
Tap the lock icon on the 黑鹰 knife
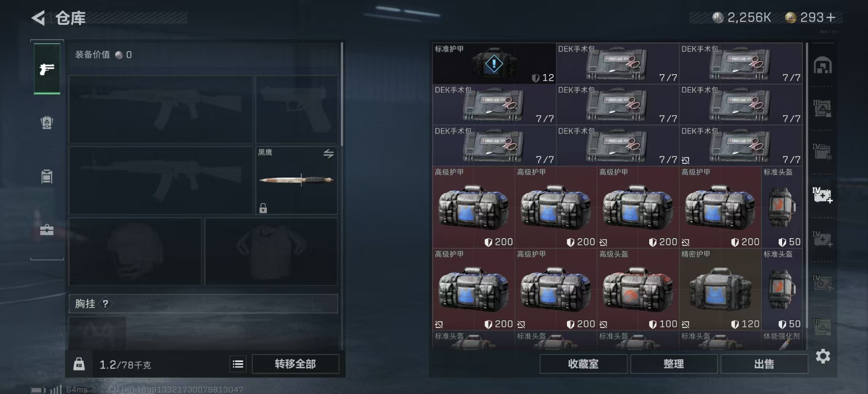point(263,208)
